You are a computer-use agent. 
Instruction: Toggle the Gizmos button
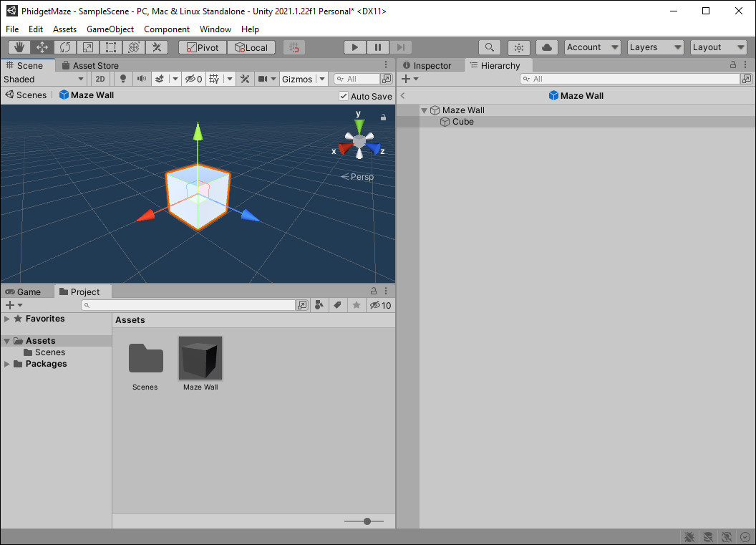click(x=297, y=79)
